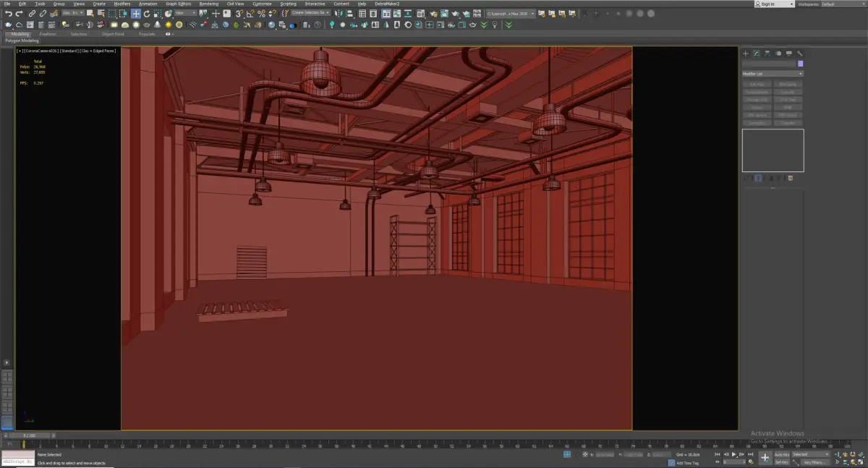Click the Select by Name icon
Screen dimensions: 868x468
pyautogui.click(x=101, y=13)
